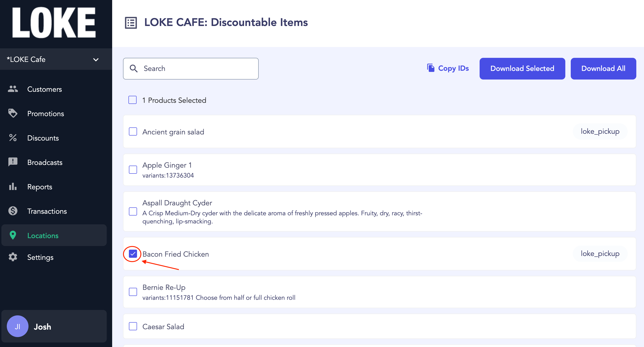This screenshot has width=644, height=347.
Task: Uncheck the Bacon Fried Chicken checkbox
Action: tap(133, 254)
